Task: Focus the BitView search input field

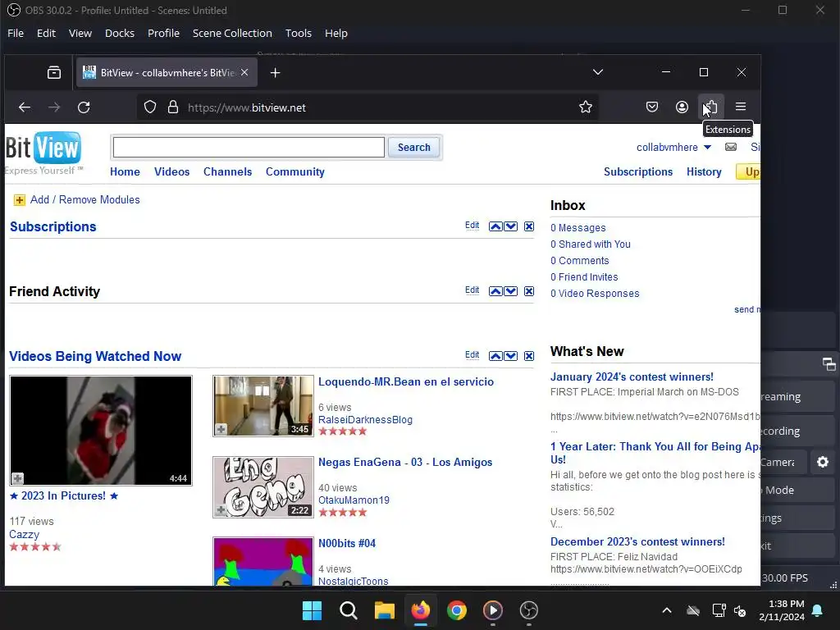Action: pos(249,148)
